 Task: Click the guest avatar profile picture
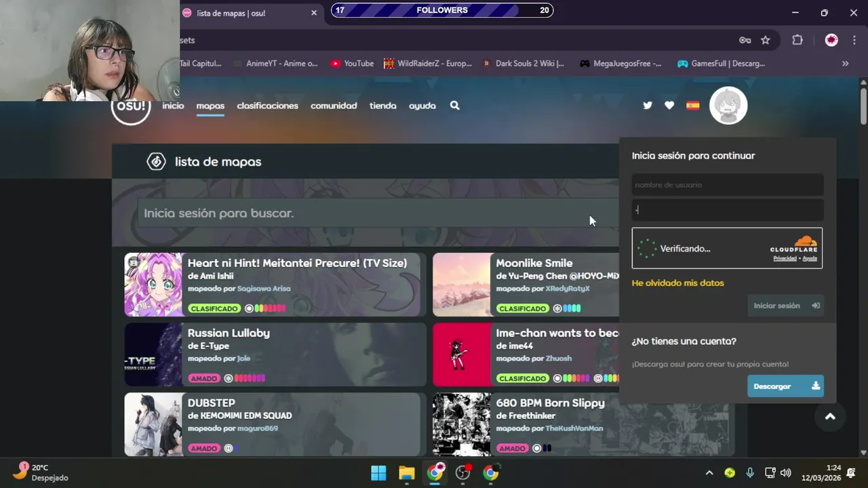[x=728, y=106]
